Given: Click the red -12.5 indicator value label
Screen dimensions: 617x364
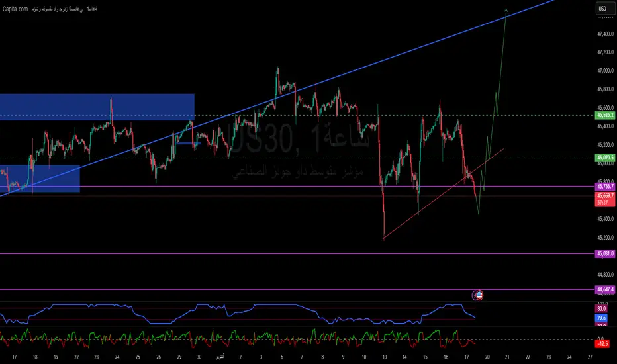Looking at the screenshot, I should click(602, 344).
